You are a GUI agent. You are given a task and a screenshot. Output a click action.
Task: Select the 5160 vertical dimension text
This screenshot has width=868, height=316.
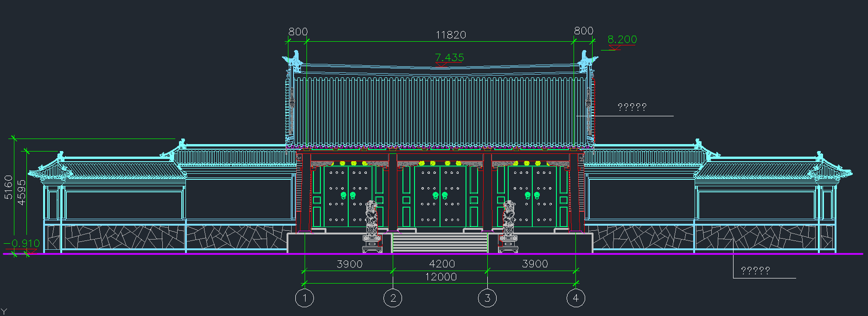pyautogui.click(x=8, y=187)
